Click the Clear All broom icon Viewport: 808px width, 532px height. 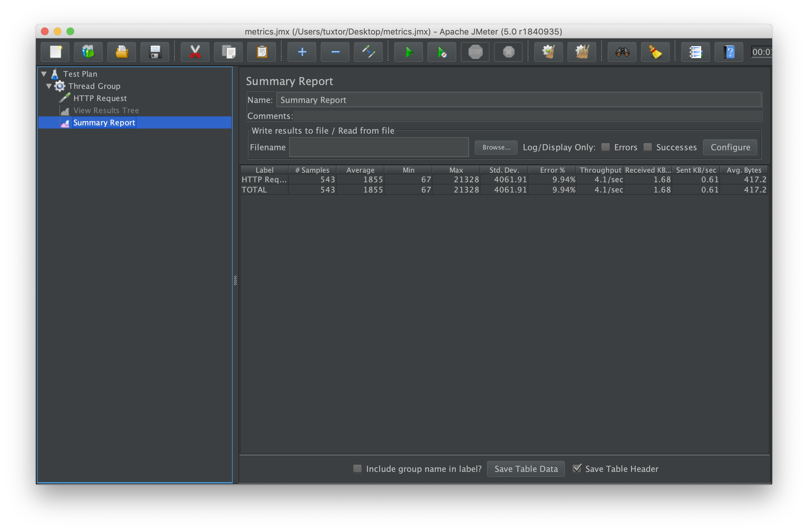click(582, 52)
